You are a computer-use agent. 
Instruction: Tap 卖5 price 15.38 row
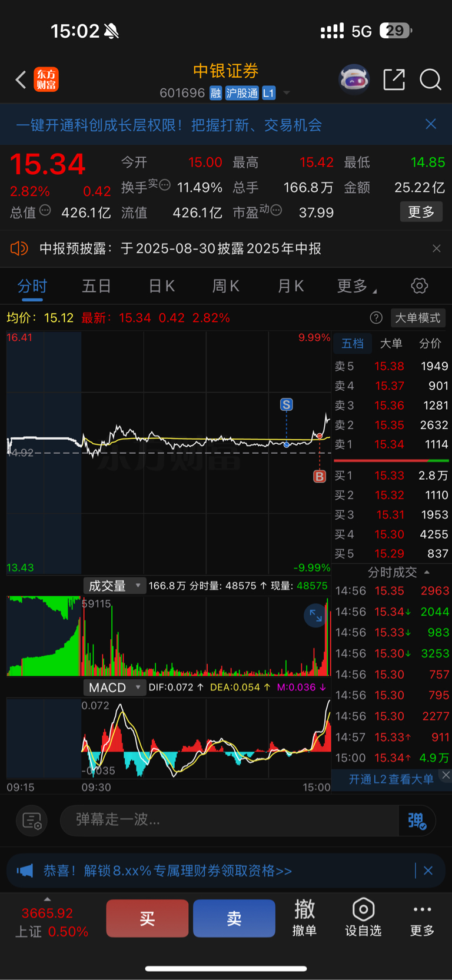pos(391,366)
